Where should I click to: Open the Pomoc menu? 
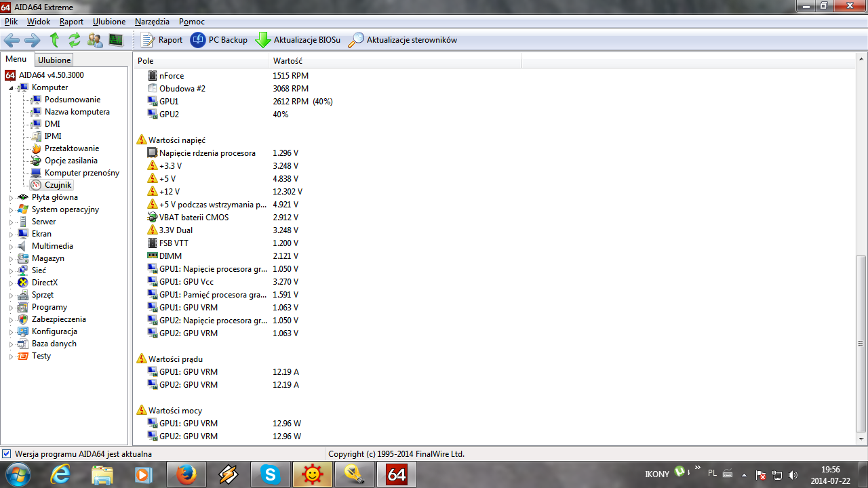pyautogui.click(x=192, y=22)
